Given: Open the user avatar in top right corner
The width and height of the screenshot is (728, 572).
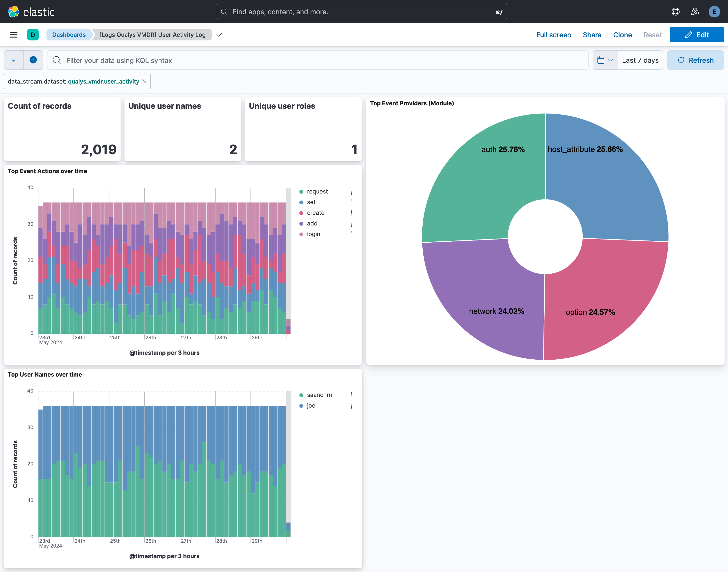Looking at the screenshot, I should pyautogui.click(x=714, y=11).
